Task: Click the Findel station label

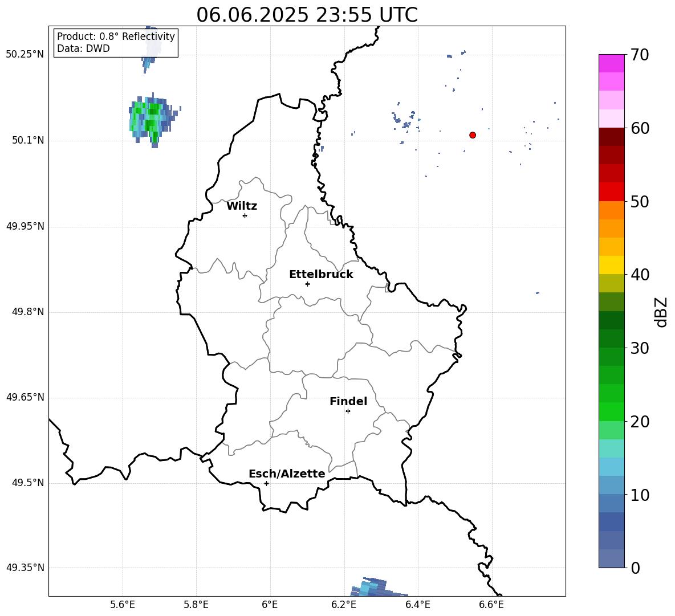Action: point(348,401)
